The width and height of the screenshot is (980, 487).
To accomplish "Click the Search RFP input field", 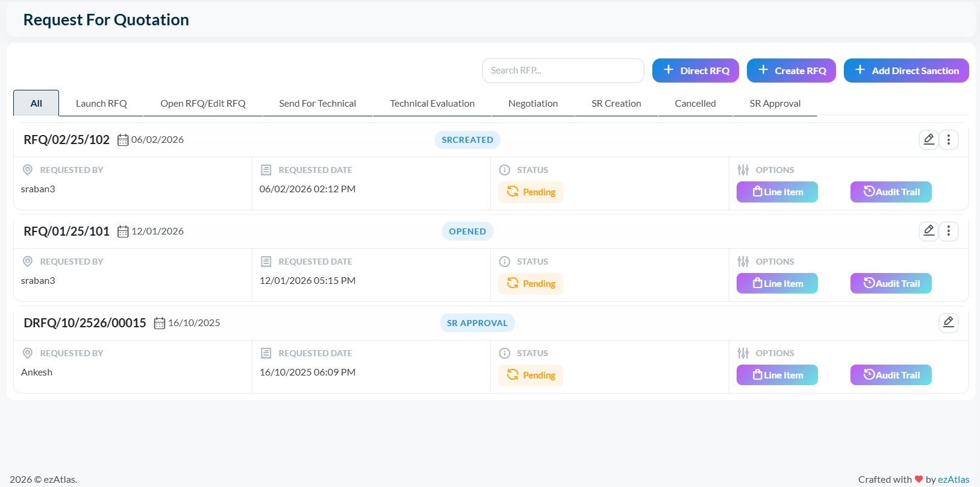I will 563,71.
